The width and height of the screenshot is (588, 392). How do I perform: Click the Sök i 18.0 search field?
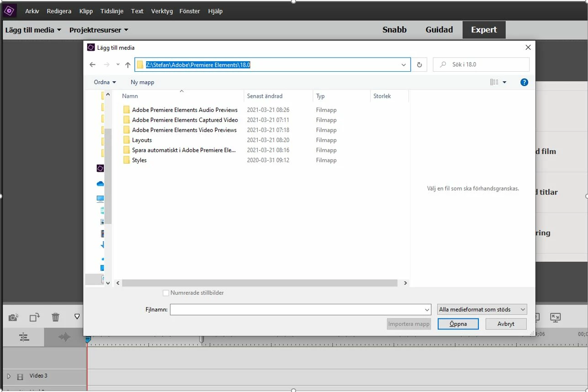(x=481, y=65)
